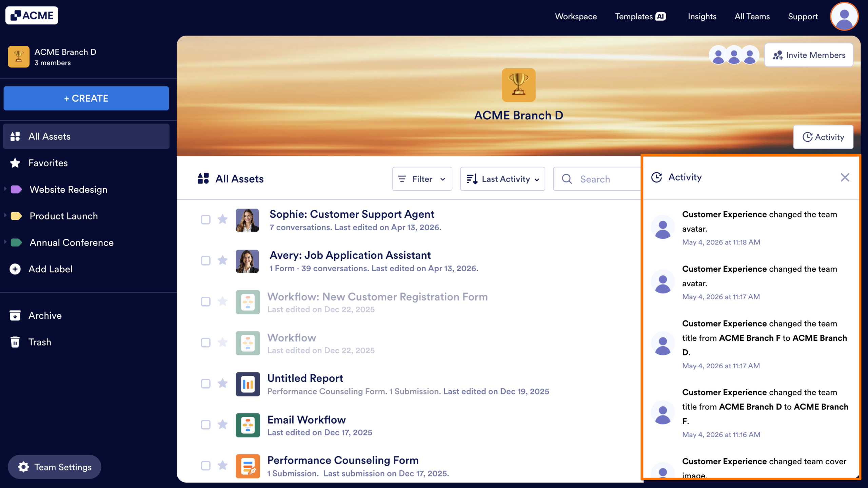Click the clock icon in Activity panel header

657,177
